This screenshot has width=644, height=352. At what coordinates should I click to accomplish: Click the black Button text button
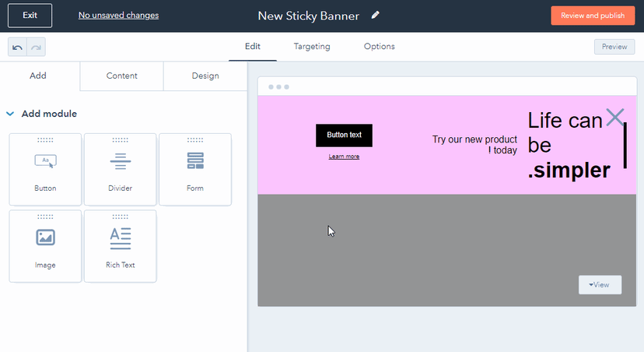coord(345,136)
